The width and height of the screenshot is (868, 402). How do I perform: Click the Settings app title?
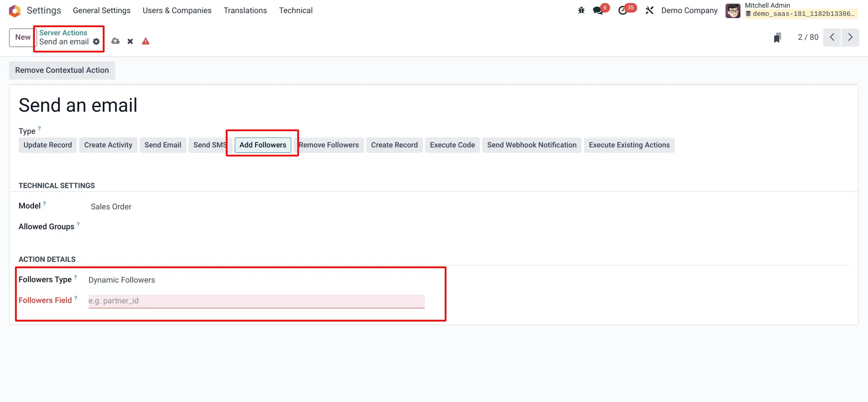click(44, 10)
